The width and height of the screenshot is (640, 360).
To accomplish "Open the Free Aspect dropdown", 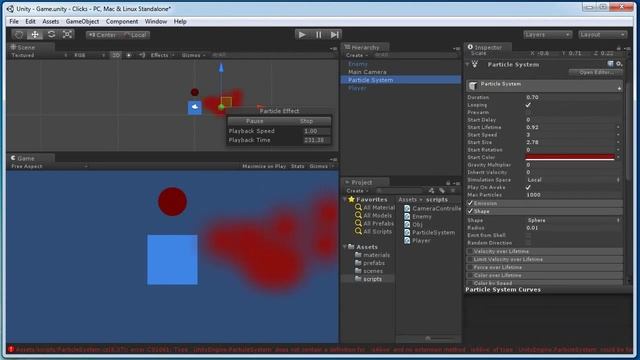I will click(x=48, y=166).
